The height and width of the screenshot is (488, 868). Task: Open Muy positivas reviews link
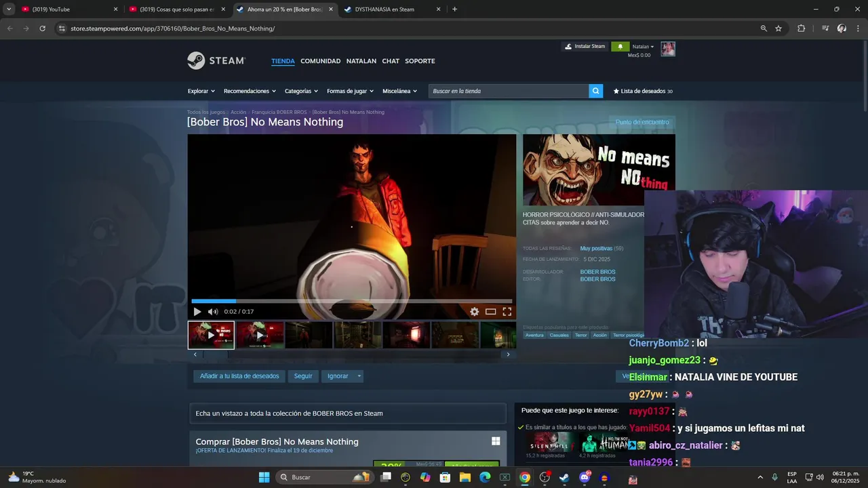tap(596, 249)
